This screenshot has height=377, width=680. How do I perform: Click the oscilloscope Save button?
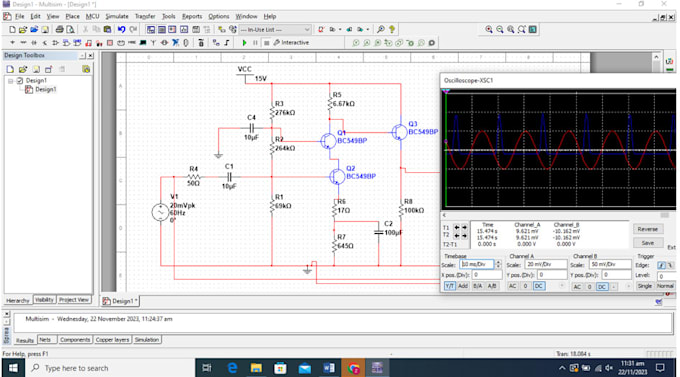pos(647,243)
